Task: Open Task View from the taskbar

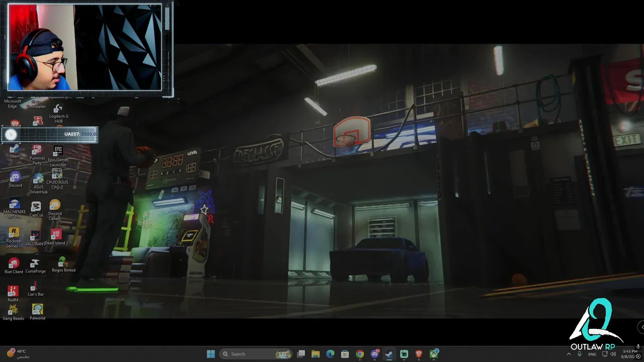Action: coord(301,354)
